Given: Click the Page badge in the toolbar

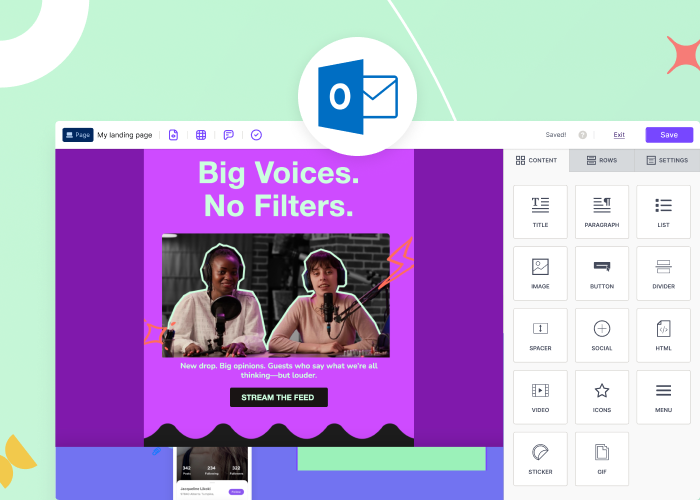Looking at the screenshot, I should 78,135.
